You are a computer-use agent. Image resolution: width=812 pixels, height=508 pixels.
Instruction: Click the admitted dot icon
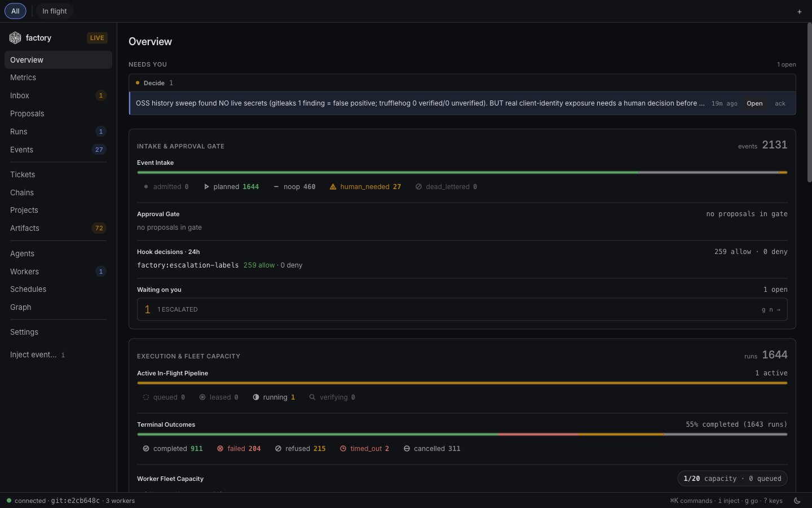(146, 187)
